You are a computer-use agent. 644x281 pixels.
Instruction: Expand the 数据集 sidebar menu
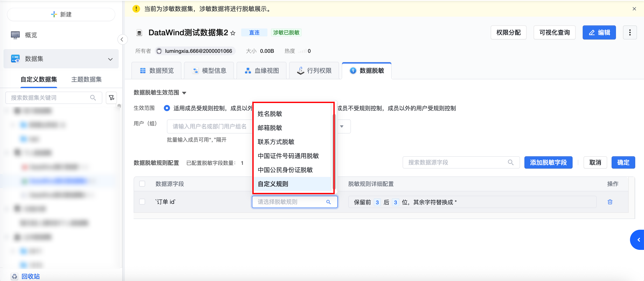coord(110,59)
